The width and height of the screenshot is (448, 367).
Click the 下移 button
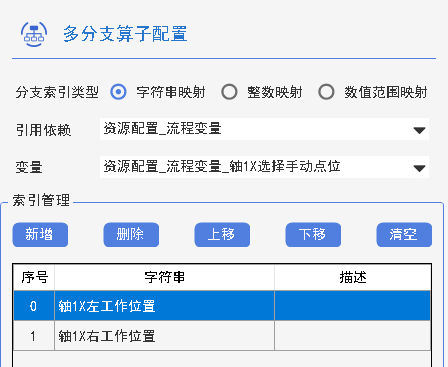(313, 235)
